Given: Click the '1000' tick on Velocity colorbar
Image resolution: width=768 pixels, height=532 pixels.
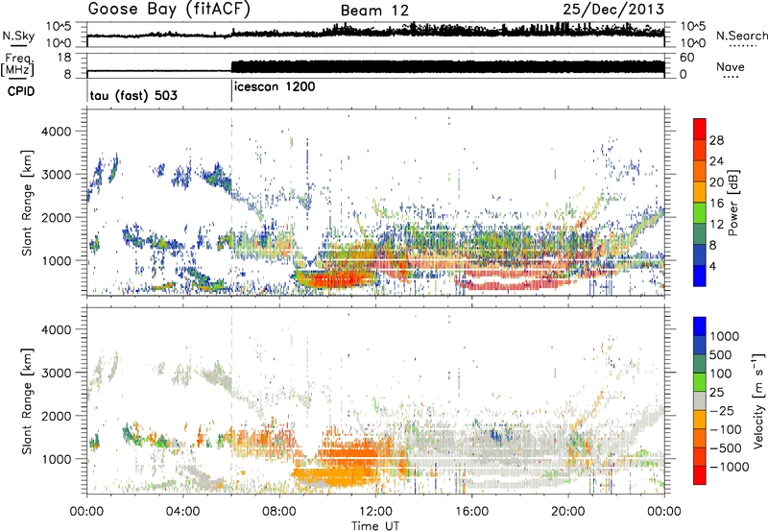Looking at the screenshot, I should pyautogui.click(x=724, y=336).
